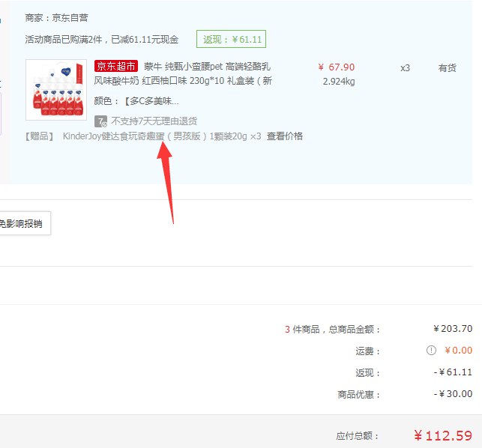Click the 返现：￥61.11 green tag

click(x=231, y=39)
